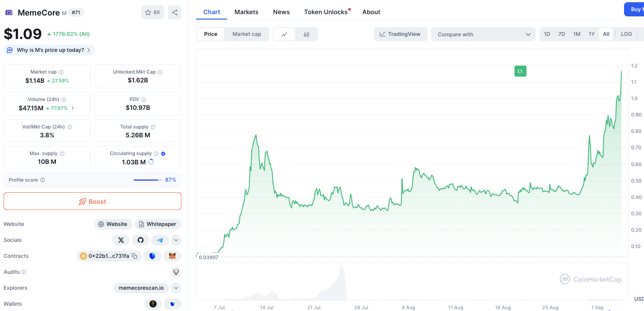Viewport: 644px width, 311px height.
Task: Click Circulating supply info icon
Action: [156, 154]
